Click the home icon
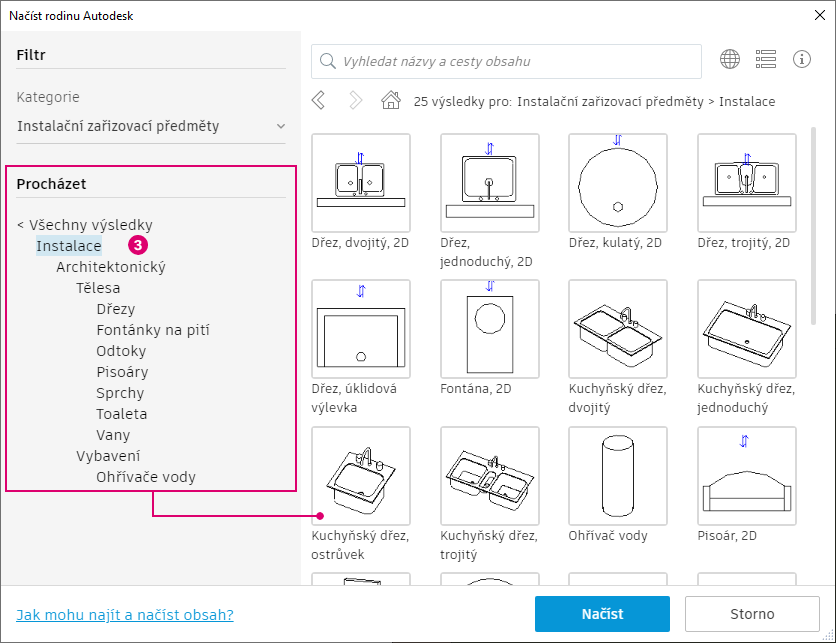 (391, 100)
